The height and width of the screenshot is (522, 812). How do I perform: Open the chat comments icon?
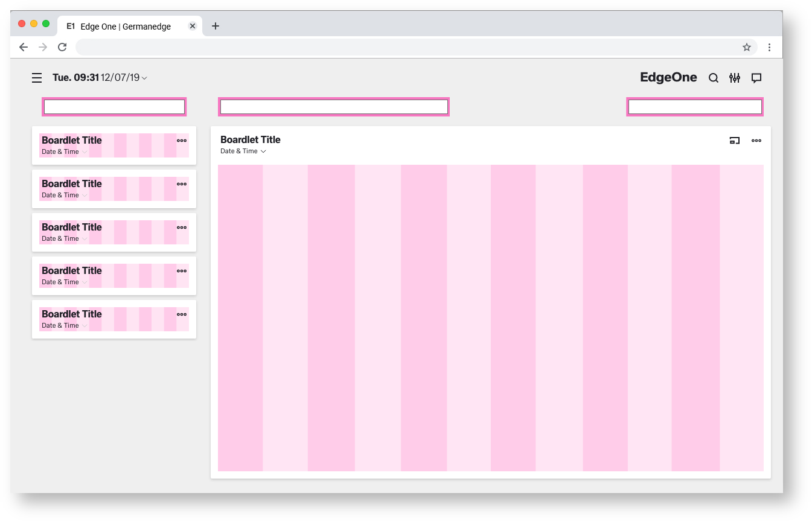pyautogui.click(x=756, y=78)
